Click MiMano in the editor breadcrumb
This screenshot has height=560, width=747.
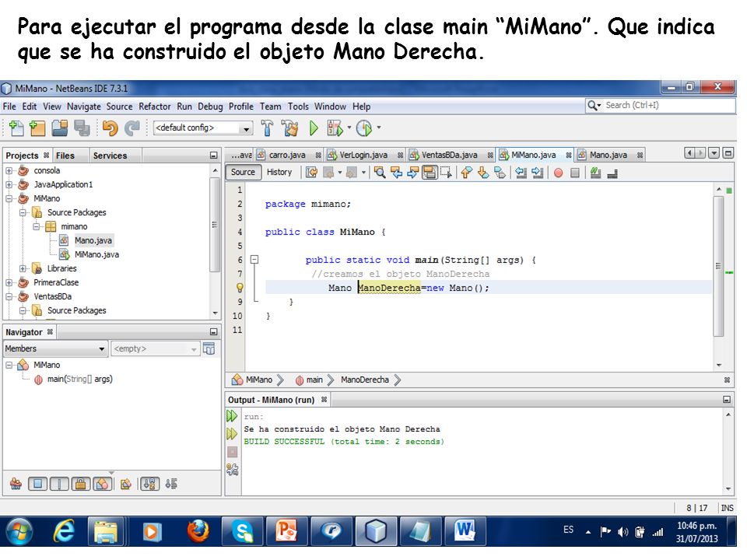(x=258, y=380)
